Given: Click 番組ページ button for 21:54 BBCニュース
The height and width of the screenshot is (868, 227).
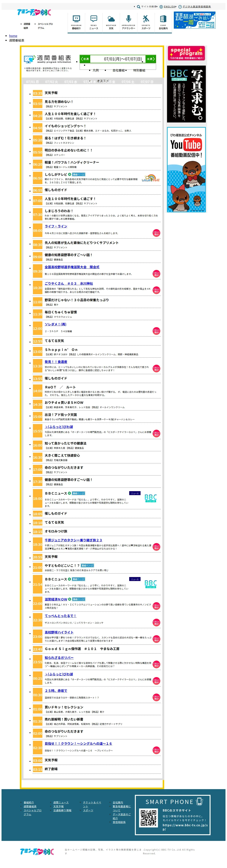Looking at the screenshot, I should [78, 579].
